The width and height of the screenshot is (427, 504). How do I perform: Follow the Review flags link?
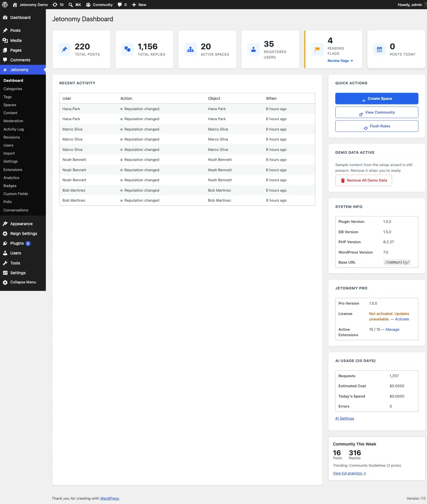[x=340, y=61]
